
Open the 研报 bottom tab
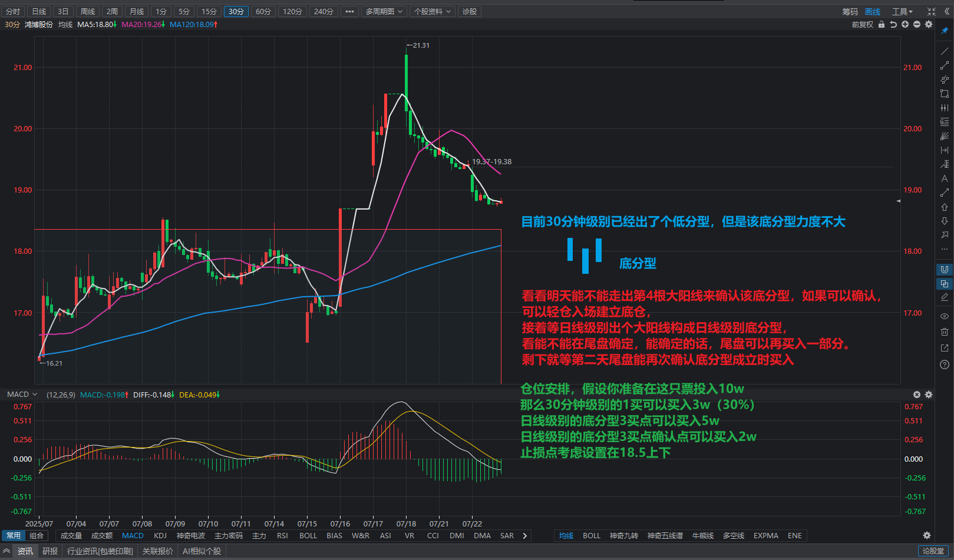click(50, 551)
